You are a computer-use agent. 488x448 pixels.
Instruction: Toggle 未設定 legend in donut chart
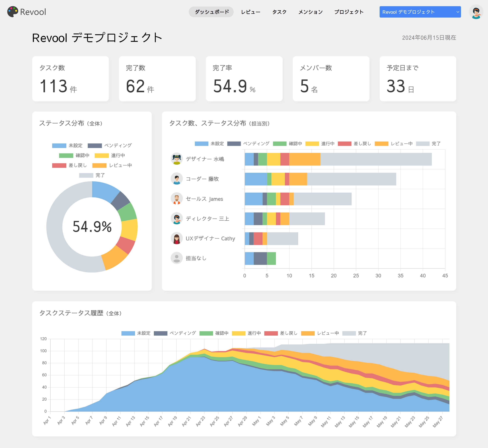pyautogui.click(x=67, y=145)
